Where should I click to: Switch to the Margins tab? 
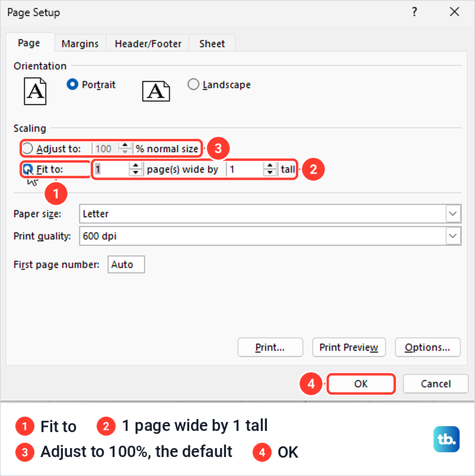pyautogui.click(x=80, y=44)
